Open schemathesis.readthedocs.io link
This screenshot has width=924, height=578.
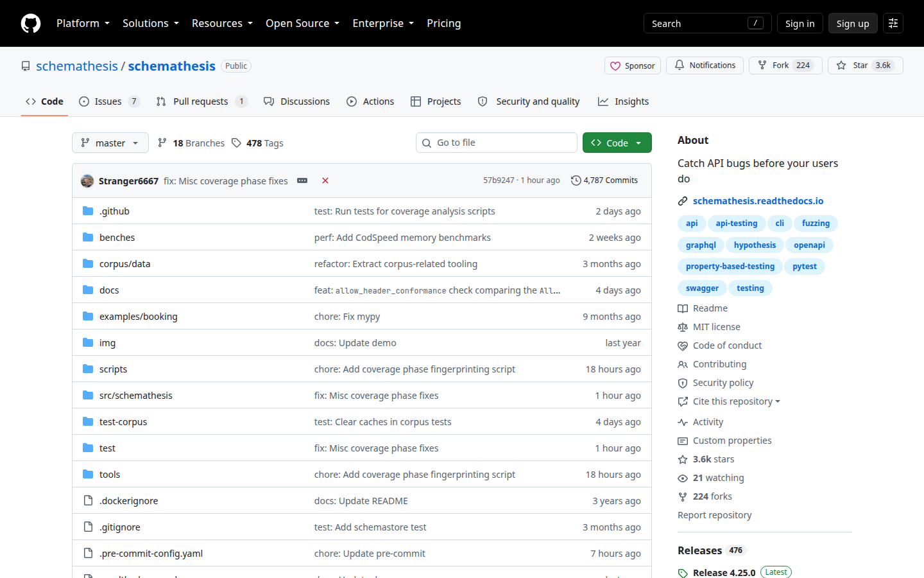coord(758,201)
